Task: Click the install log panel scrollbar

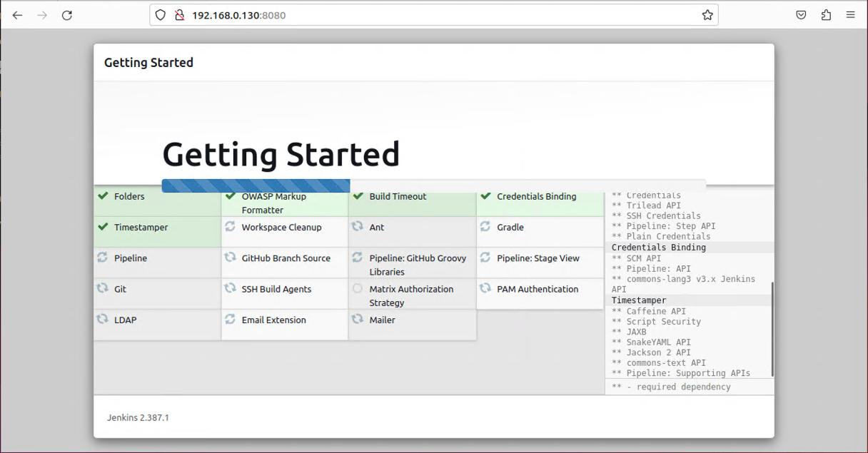Action: click(772, 328)
